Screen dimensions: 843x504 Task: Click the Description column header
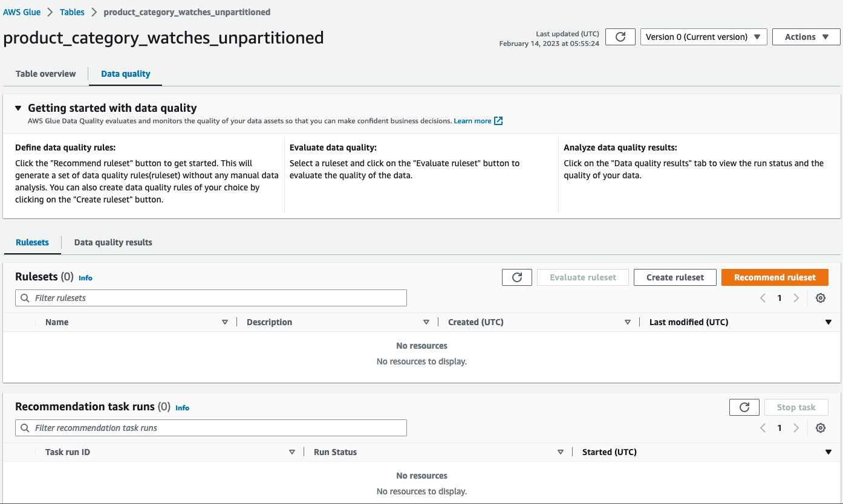point(269,322)
